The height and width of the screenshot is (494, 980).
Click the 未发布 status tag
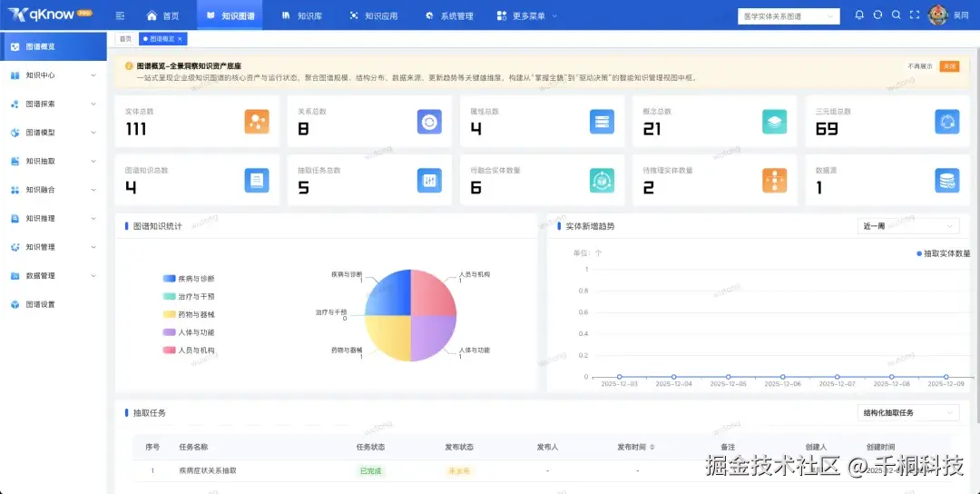tap(459, 471)
